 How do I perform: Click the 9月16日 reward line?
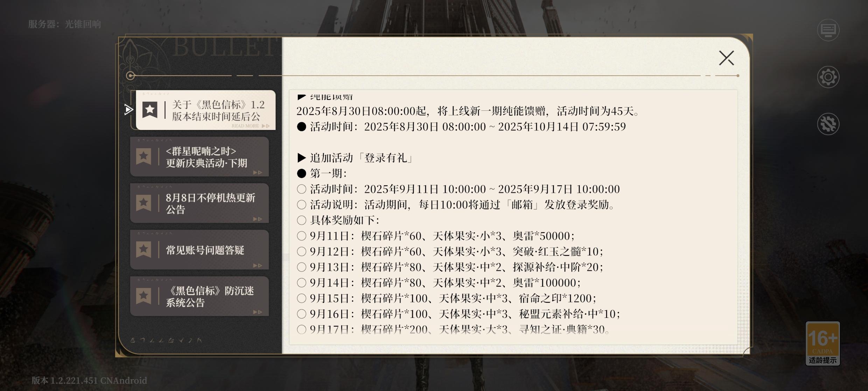pos(458,314)
